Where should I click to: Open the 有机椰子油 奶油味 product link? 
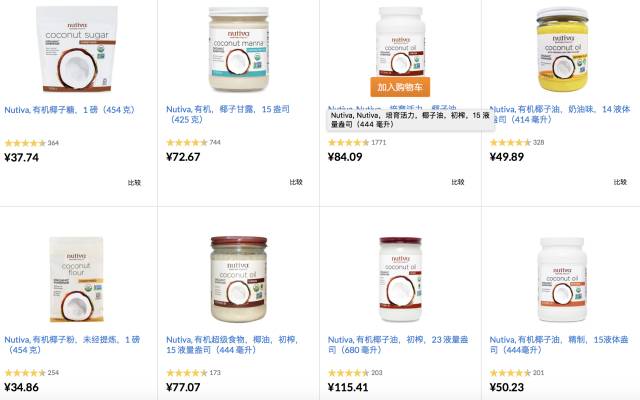click(x=560, y=114)
